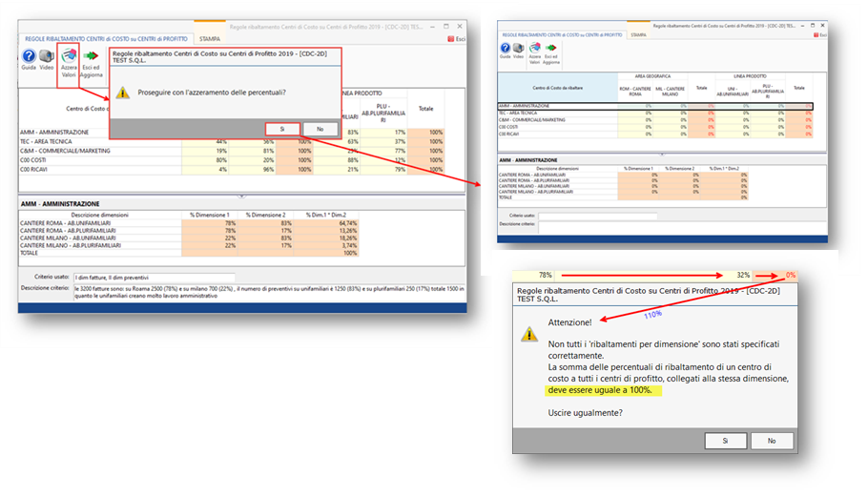This screenshot has width=868, height=497.
Task: Click MIL - CANTIERE MILANO column header, right window
Action: 670,92
